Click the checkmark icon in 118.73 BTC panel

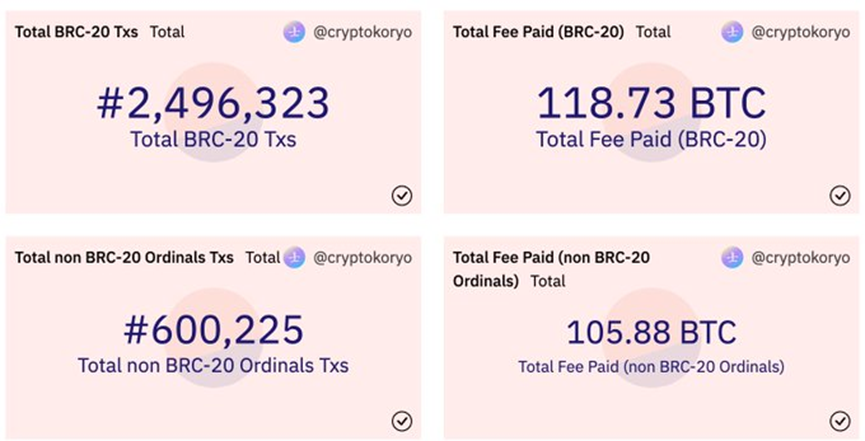pos(840,196)
